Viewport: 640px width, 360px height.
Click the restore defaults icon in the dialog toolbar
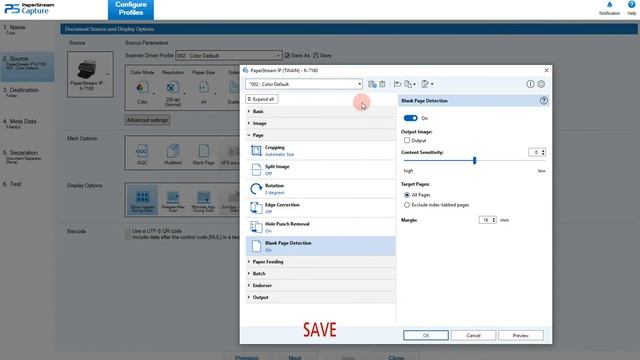(x=397, y=84)
